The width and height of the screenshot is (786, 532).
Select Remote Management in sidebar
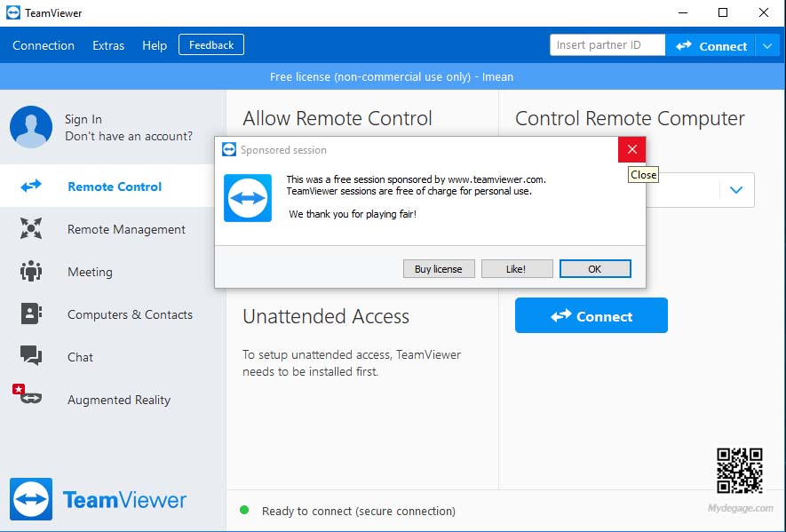(113, 228)
